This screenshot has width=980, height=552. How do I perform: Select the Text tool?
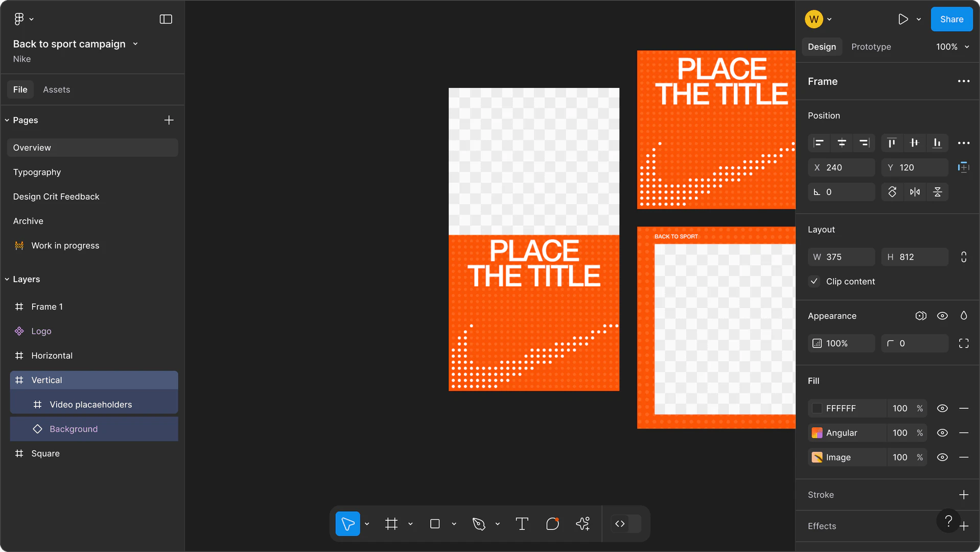522,524
